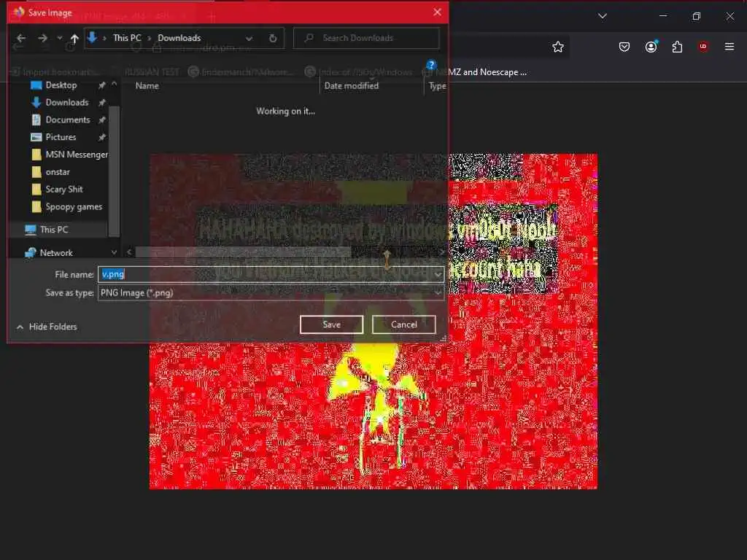The width and height of the screenshot is (747, 560).
Task: Go up one folder level with up arrow
Action: [x=74, y=38]
